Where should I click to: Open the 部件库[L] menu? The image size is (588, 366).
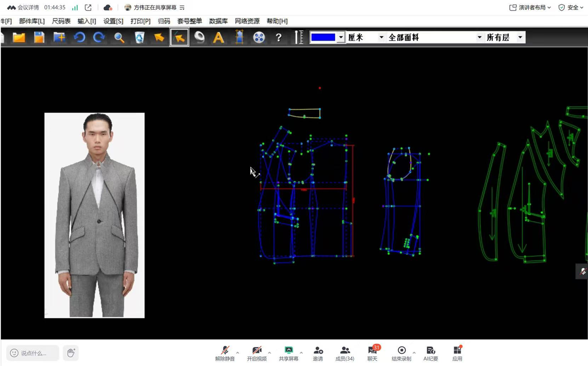(x=32, y=21)
